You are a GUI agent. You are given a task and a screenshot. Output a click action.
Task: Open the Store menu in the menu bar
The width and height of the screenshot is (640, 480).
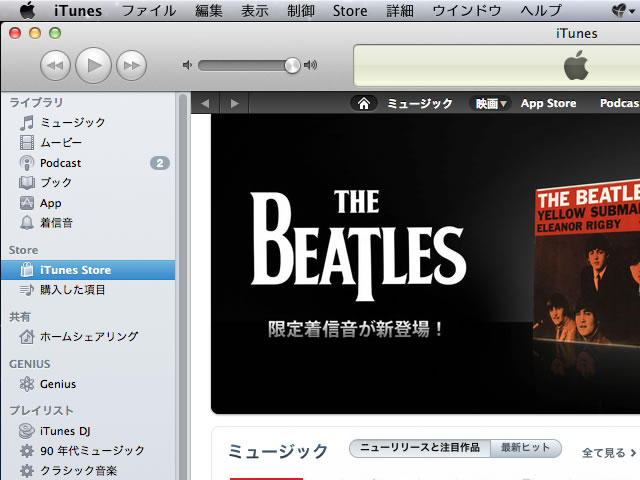(x=350, y=11)
